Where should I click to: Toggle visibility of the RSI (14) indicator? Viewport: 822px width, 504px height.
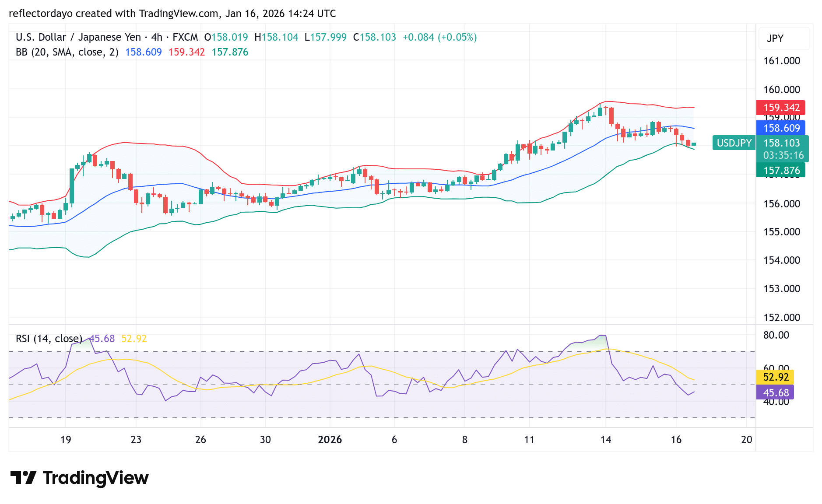(49, 338)
